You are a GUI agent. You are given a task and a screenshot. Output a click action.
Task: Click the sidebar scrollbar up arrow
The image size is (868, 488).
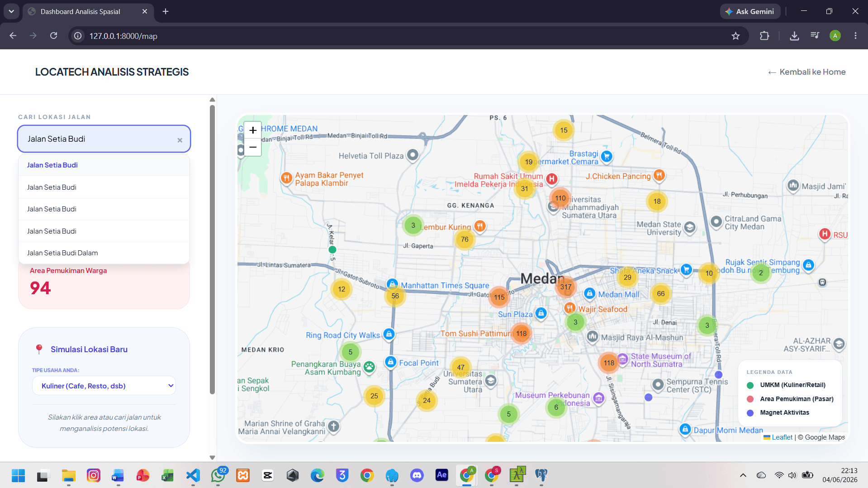pos(212,100)
